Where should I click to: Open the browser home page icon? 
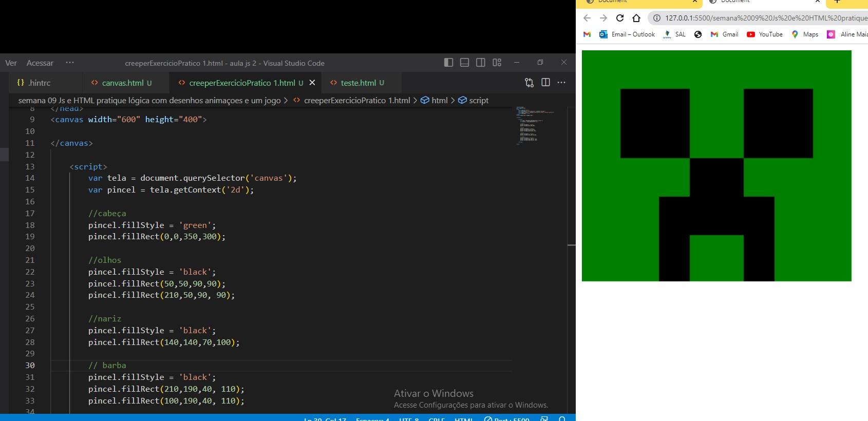tap(636, 18)
